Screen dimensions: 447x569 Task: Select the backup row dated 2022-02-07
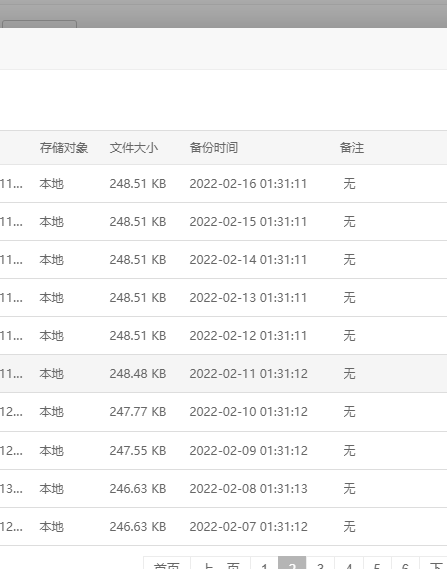pyautogui.click(x=224, y=527)
